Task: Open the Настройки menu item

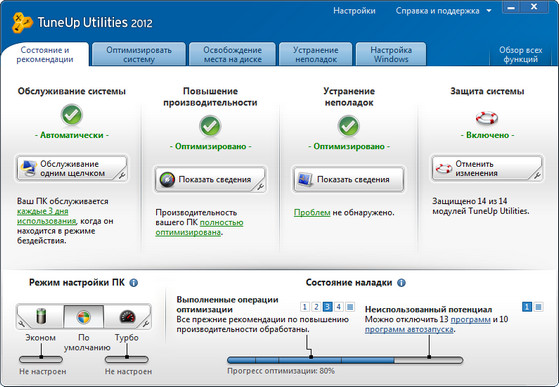Action: [354, 11]
